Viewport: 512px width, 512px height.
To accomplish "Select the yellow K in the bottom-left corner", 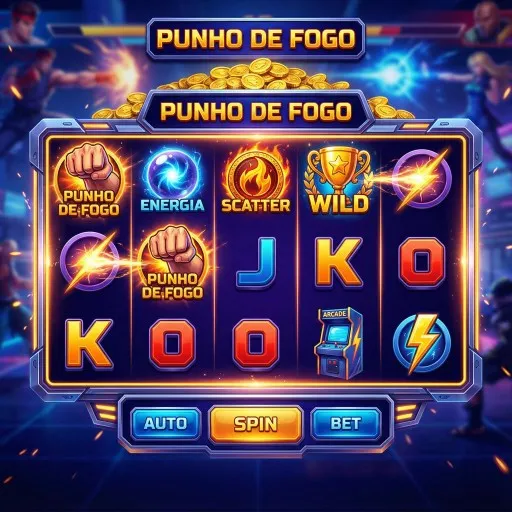I will point(89,344).
